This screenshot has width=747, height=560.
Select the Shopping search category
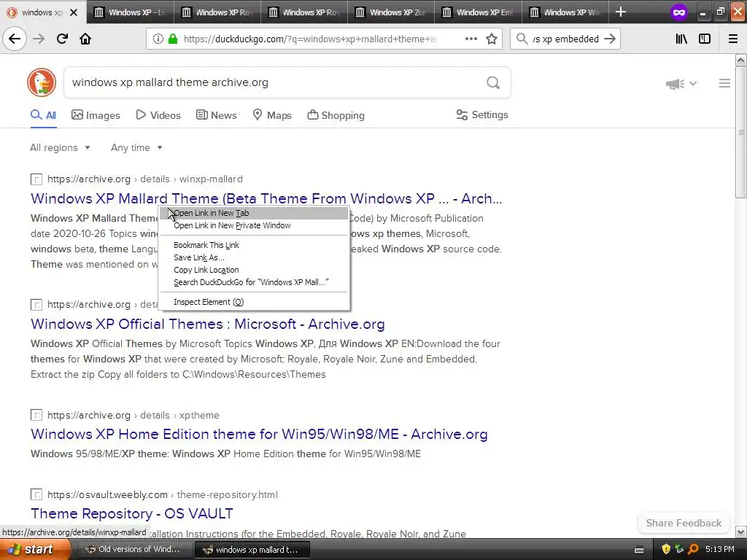coord(336,115)
